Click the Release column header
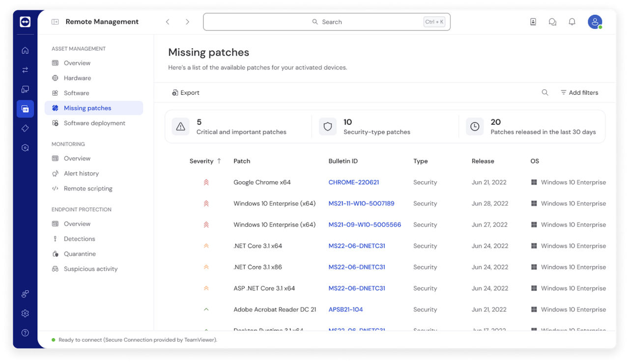 pos(483,161)
